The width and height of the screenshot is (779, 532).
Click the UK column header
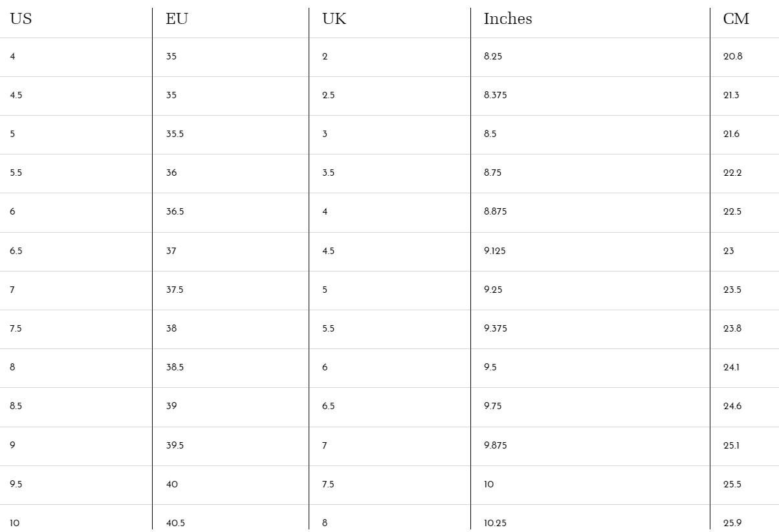(334, 19)
